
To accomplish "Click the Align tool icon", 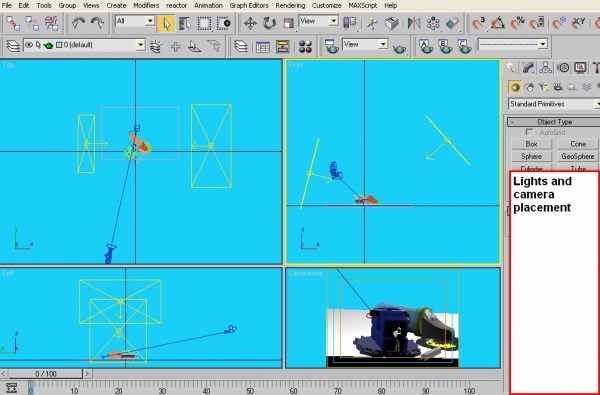I will click(452, 23).
